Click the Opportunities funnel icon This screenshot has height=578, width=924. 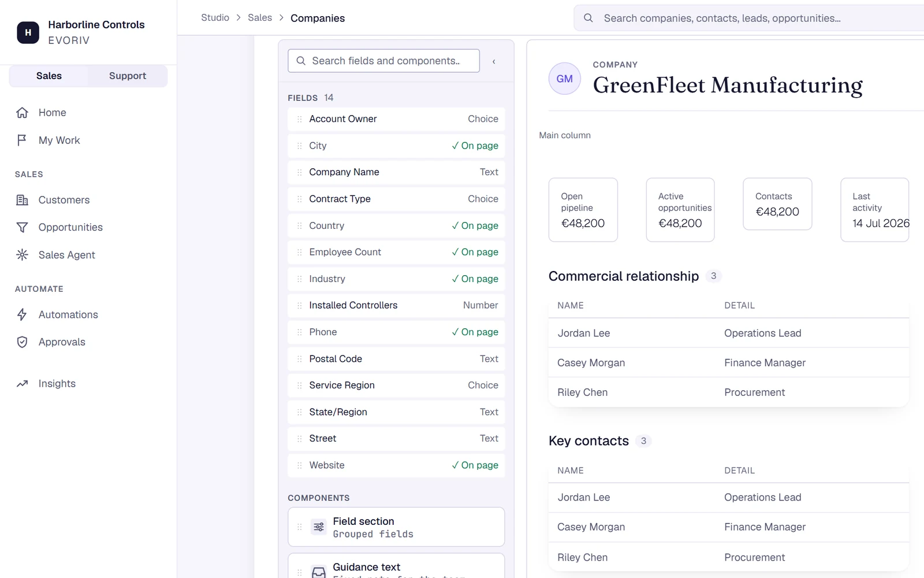pos(22,228)
